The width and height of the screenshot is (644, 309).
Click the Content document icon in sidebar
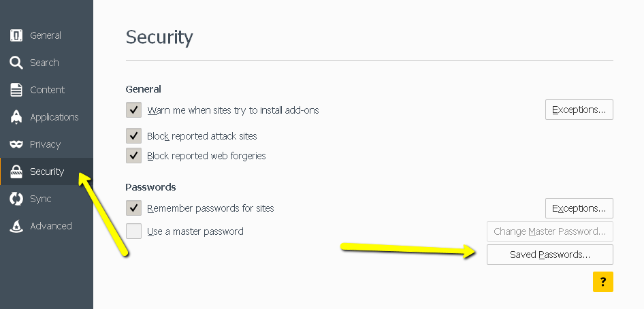click(x=16, y=90)
